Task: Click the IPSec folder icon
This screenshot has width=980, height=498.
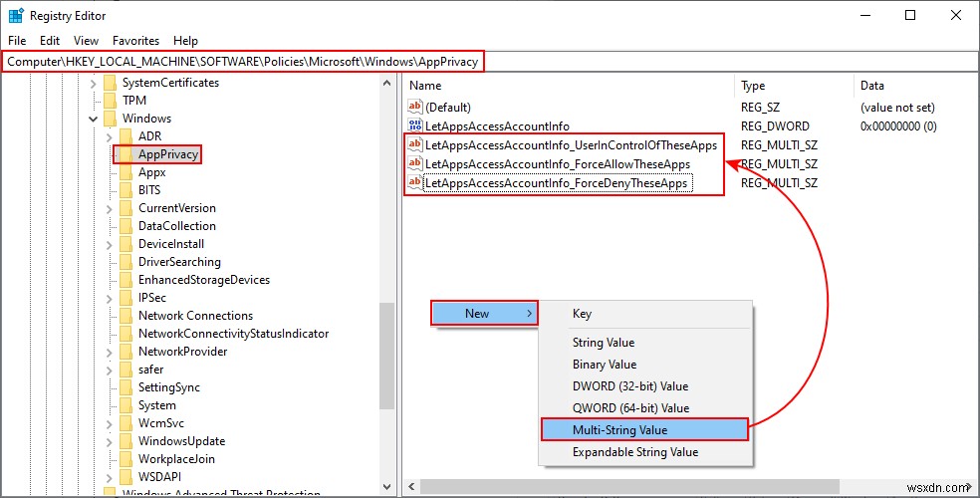Action: [x=126, y=298]
